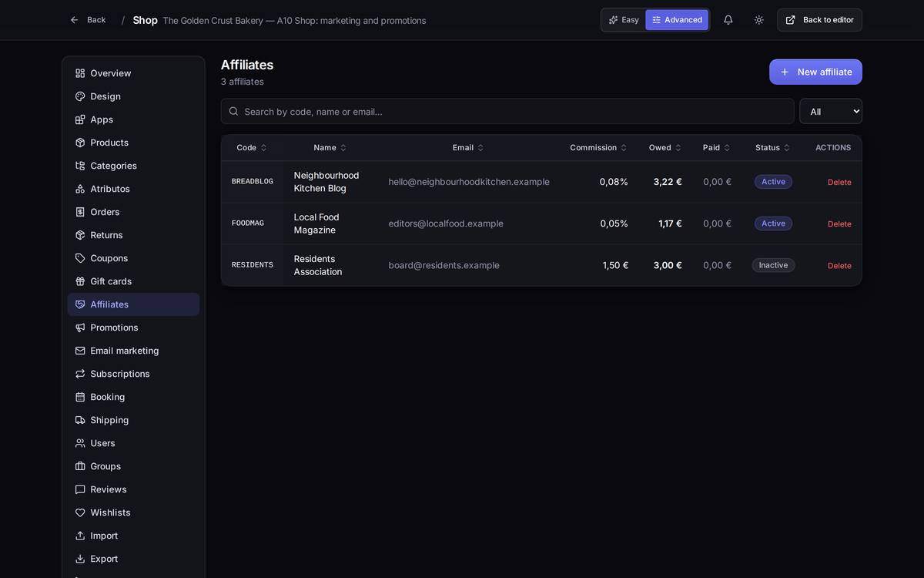This screenshot has height=578, width=924.
Task: Sort table by Paid column
Action: coord(717,148)
